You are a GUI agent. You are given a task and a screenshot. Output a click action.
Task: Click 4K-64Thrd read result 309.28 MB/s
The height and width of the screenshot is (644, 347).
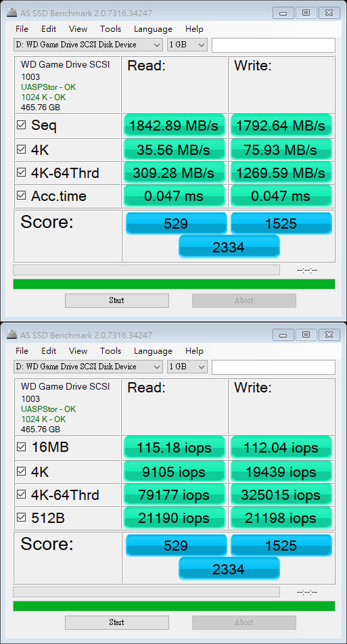pos(174,172)
